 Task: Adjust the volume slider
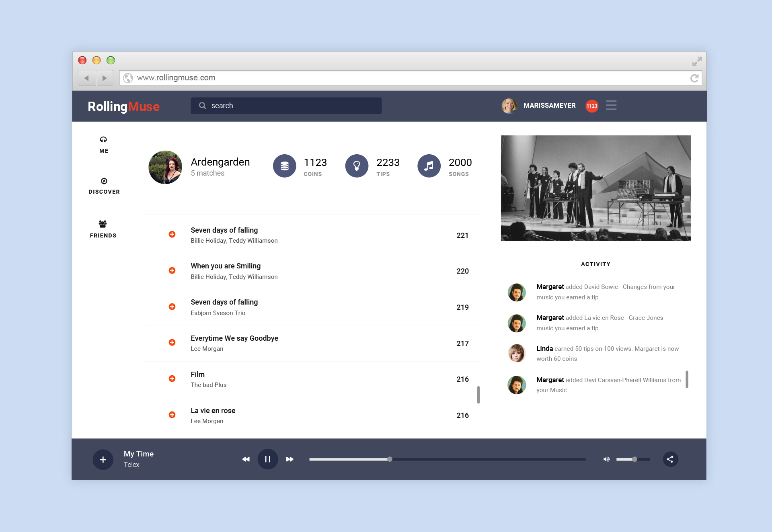click(633, 459)
